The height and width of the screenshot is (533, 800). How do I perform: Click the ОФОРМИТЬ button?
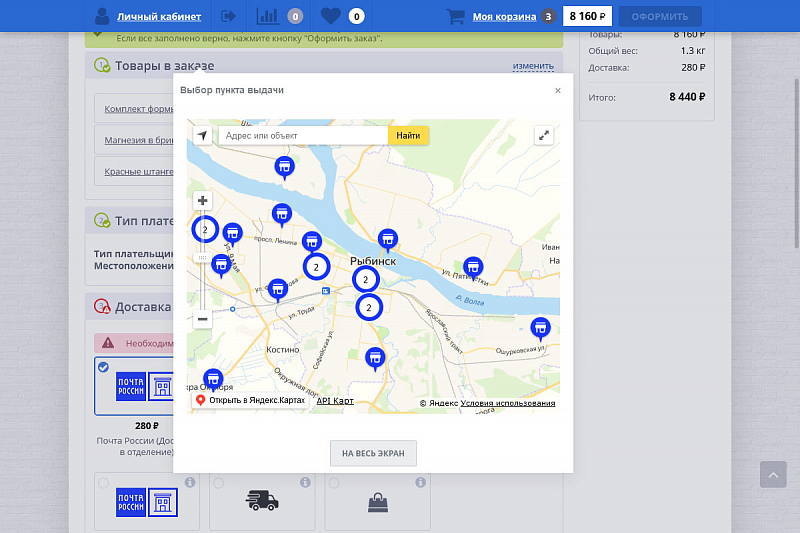(660, 16)
